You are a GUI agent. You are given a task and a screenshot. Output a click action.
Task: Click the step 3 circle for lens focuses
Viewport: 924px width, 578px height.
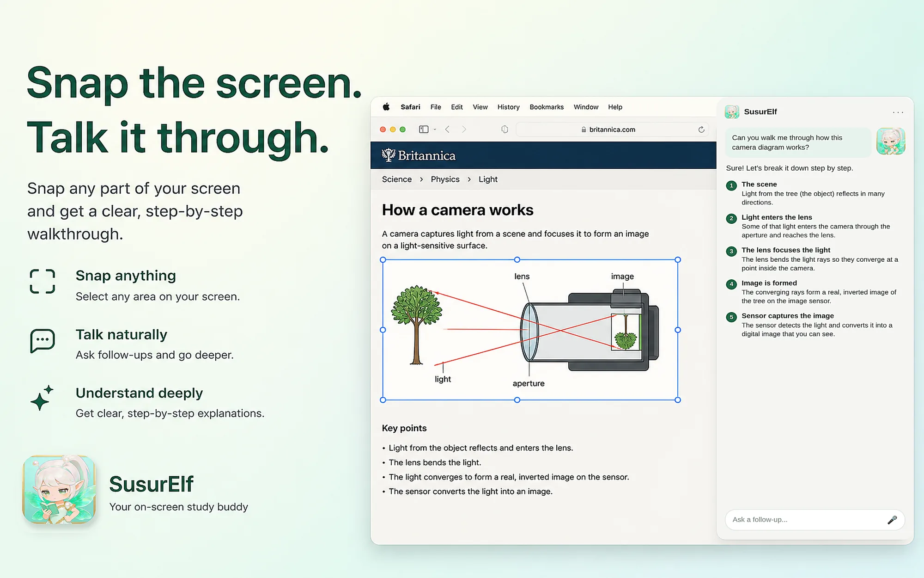731,252
